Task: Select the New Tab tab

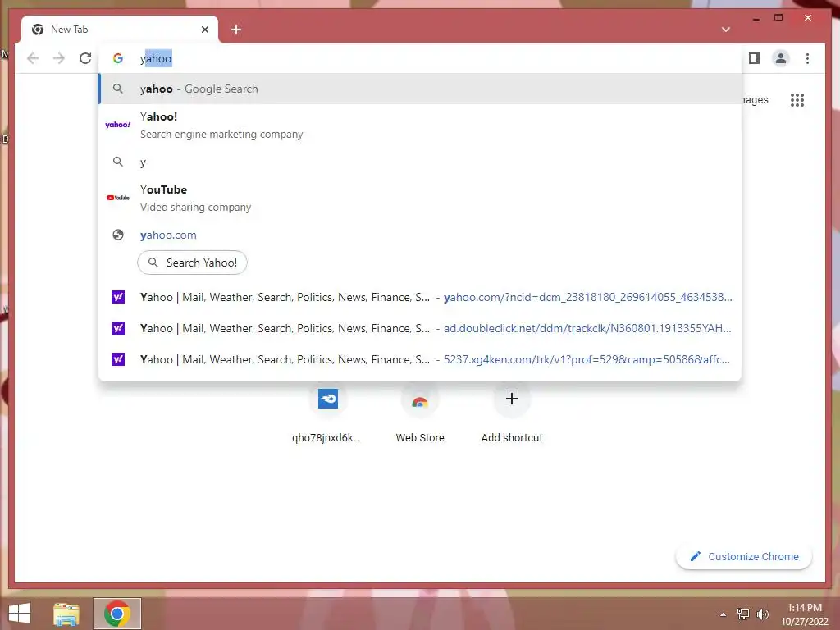Action: (120, 30)
